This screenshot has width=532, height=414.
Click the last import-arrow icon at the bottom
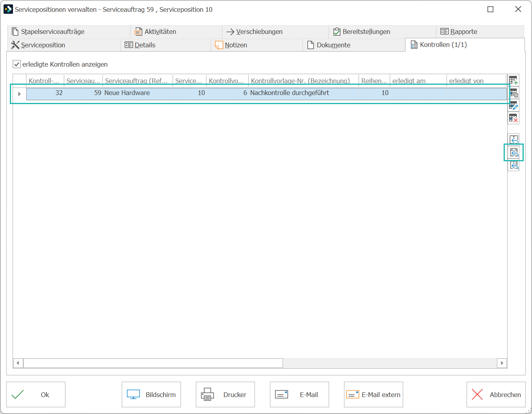514,165
